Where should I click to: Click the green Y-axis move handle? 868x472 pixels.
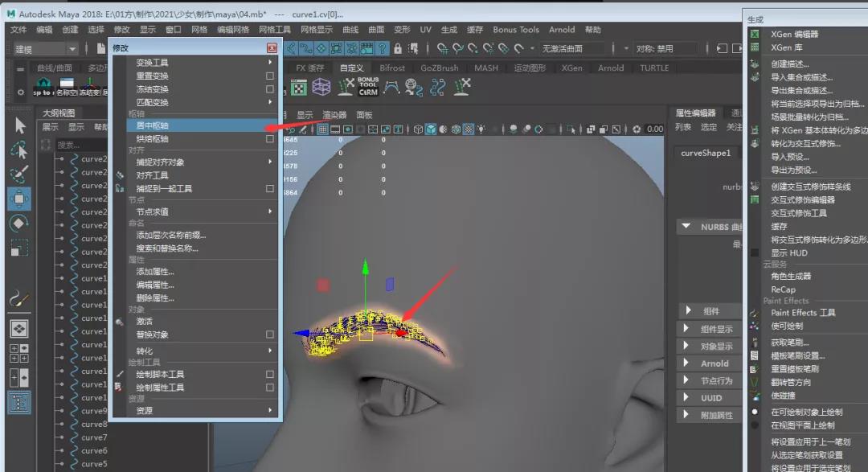click(x=366, y=269)
